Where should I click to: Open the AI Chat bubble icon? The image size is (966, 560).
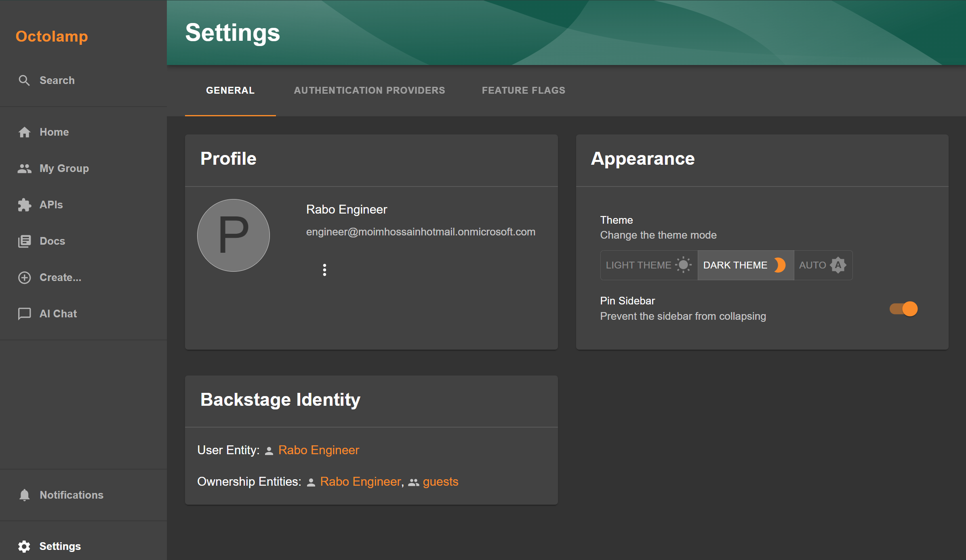[x=24, y=314]
